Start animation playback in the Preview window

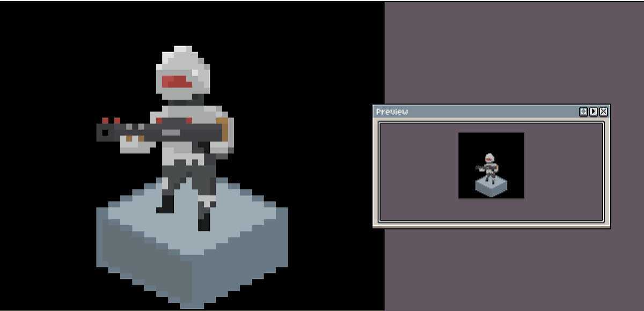[594, 112]
